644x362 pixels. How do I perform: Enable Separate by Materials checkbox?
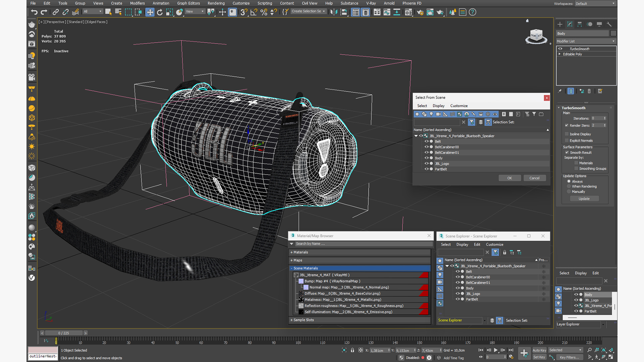pos(576,163)
